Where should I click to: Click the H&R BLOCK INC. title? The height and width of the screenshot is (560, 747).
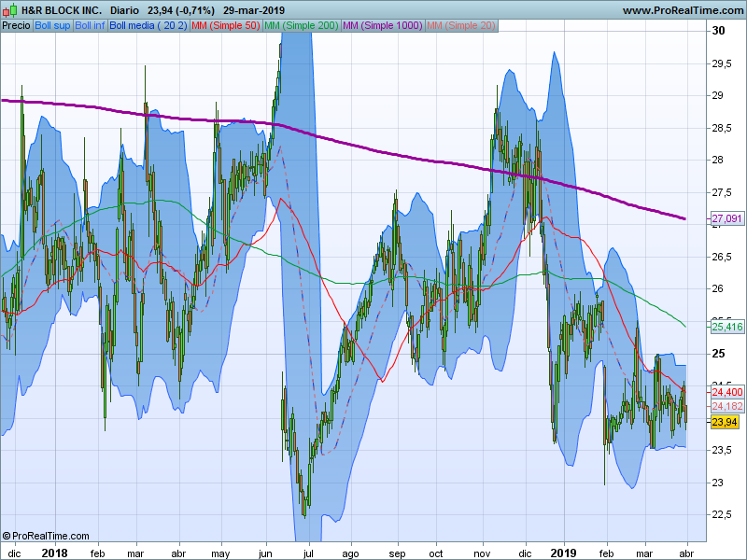62,10
